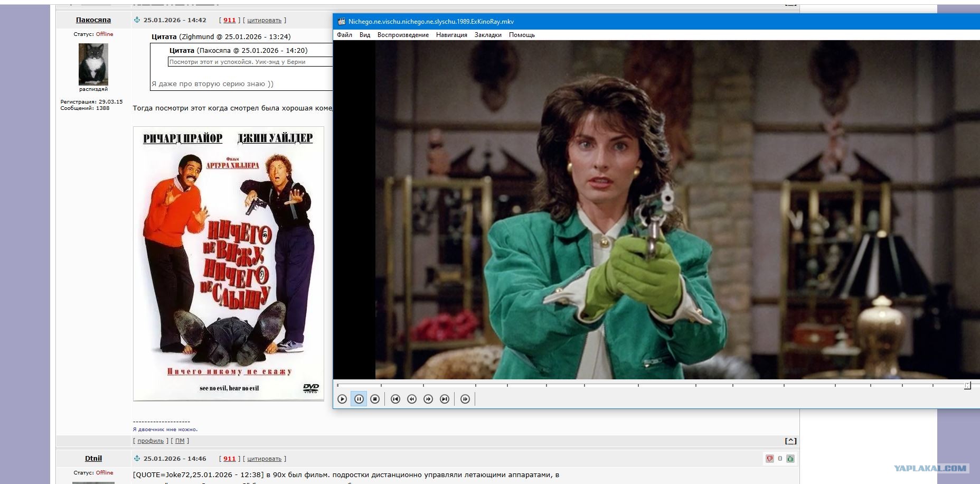Open the Закладки menu
980x484 pixels.
tap(488, 35)
